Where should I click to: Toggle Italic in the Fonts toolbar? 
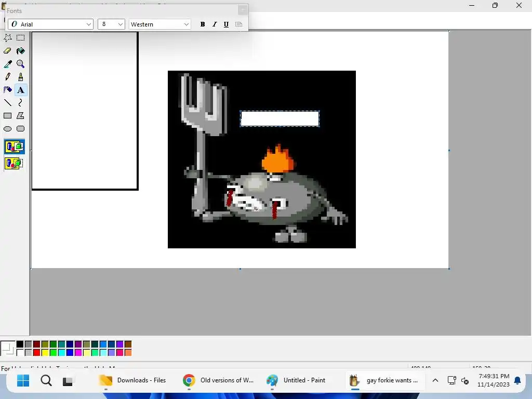[215, 24]
